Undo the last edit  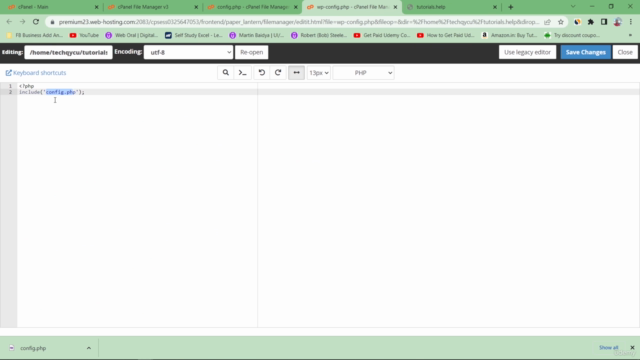262,73
